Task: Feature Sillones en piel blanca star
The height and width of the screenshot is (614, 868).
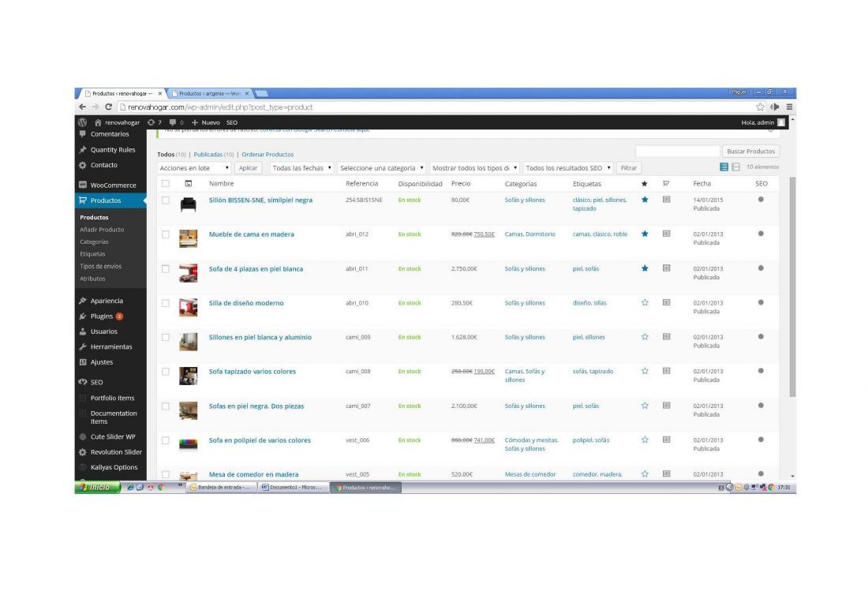Action: tap(645, 337)
